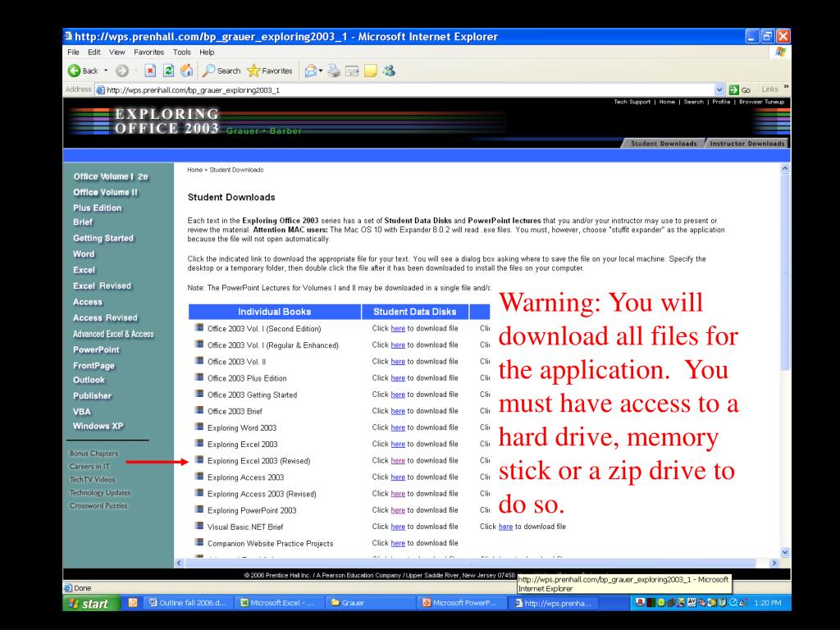Click the Mail toolbar icon
Screen dimensions: 840x630
pos(310,71)
